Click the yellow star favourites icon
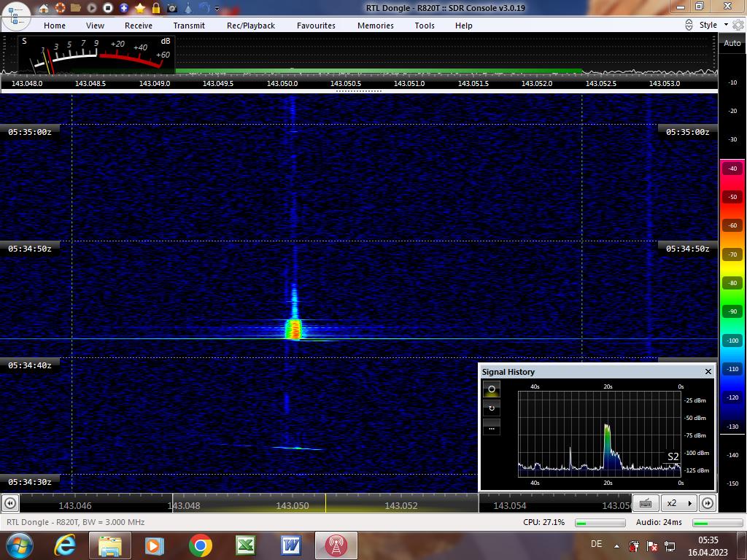 click(x=140, y=7)
